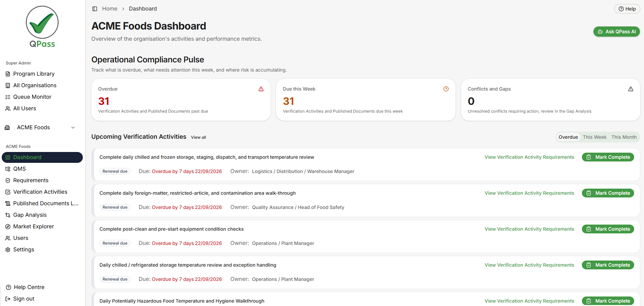Click Renewal due badge on chilled and frozen row

click(115, 171)
